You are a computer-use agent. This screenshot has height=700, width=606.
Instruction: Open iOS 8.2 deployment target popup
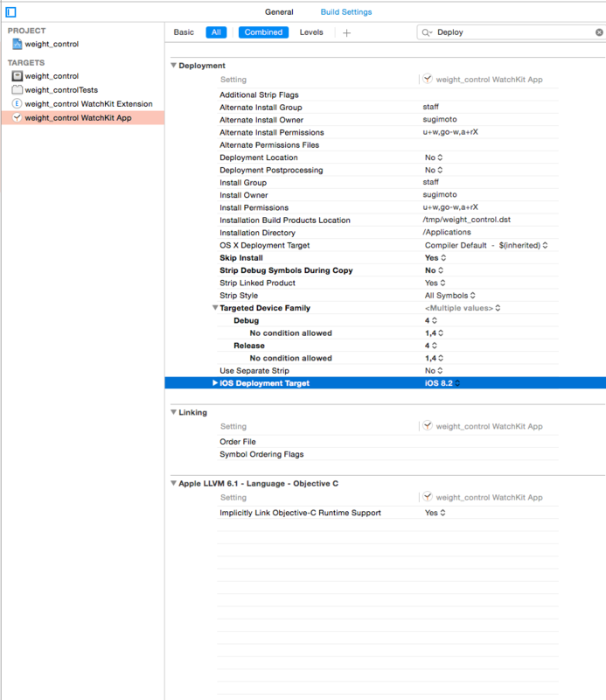pos(442,383)
